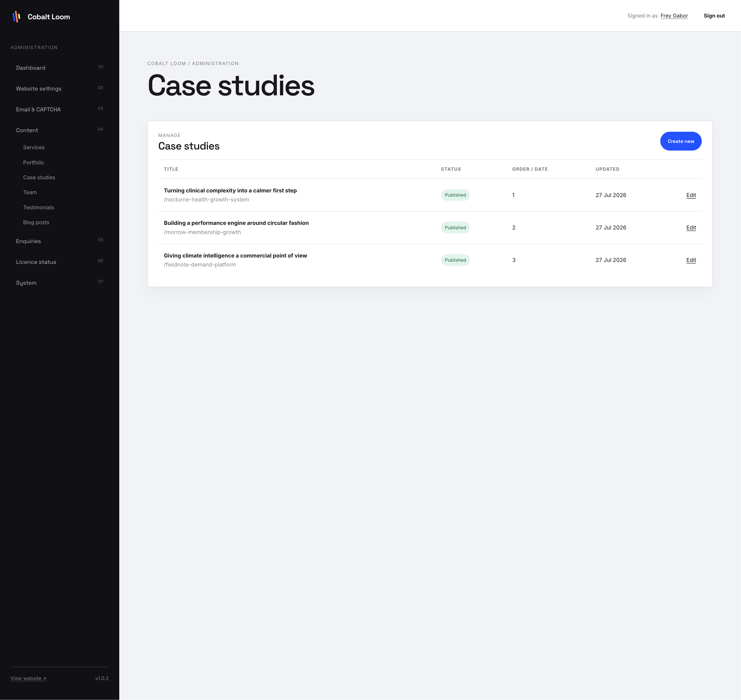
Task: Edit the fieldnote-demand-platform case study
Action: click(x=691, y=260)
